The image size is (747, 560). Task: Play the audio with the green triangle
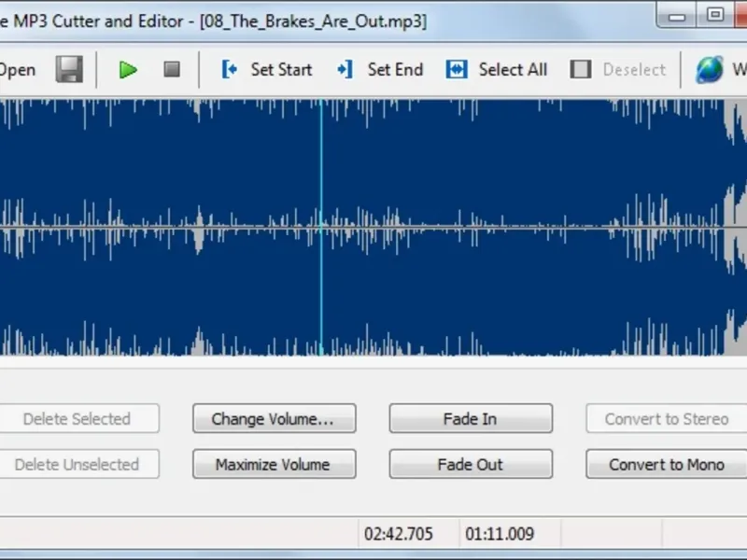pyautogui.click(x=128, y=70)
